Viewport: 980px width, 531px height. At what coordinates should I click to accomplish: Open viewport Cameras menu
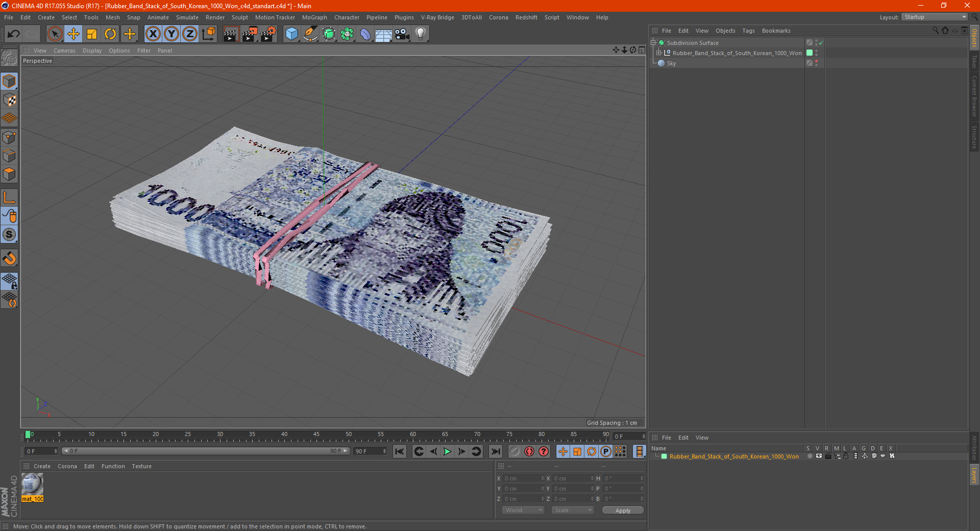(64, 51)
